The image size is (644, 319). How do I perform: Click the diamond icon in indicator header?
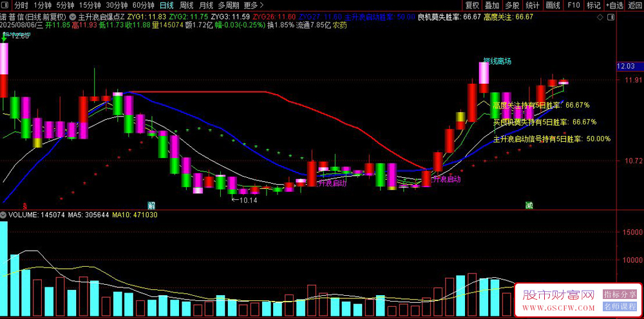click(x=600, y=17)
